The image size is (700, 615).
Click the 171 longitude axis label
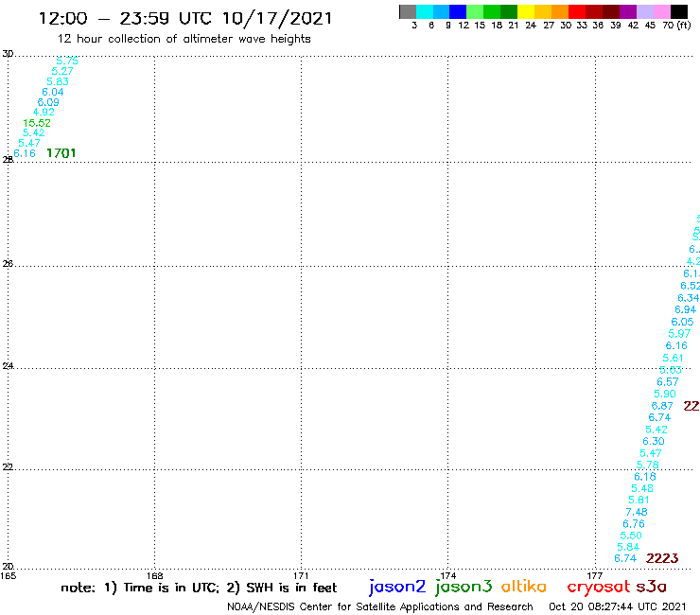(301, 575)
